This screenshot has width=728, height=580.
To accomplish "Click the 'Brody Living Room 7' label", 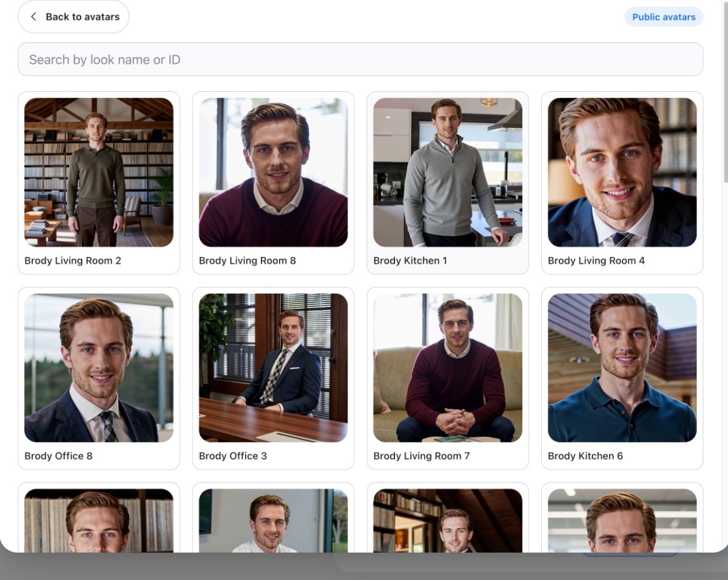I will pos(422,456).
